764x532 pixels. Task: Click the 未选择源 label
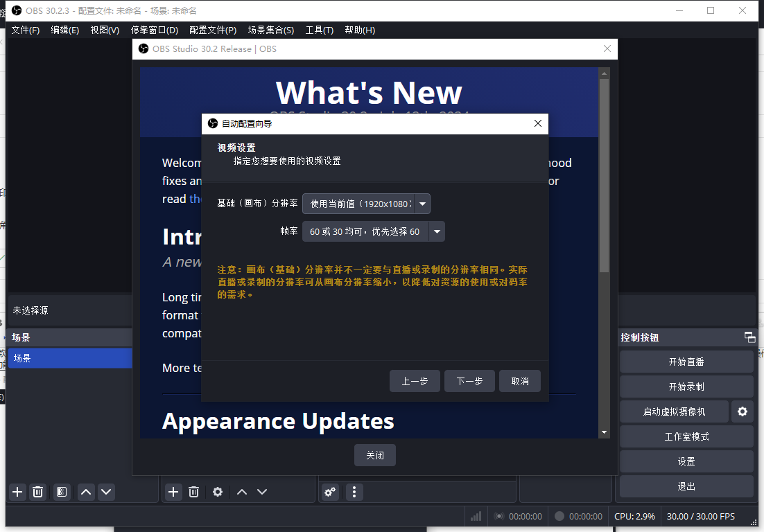click(31, 310)
